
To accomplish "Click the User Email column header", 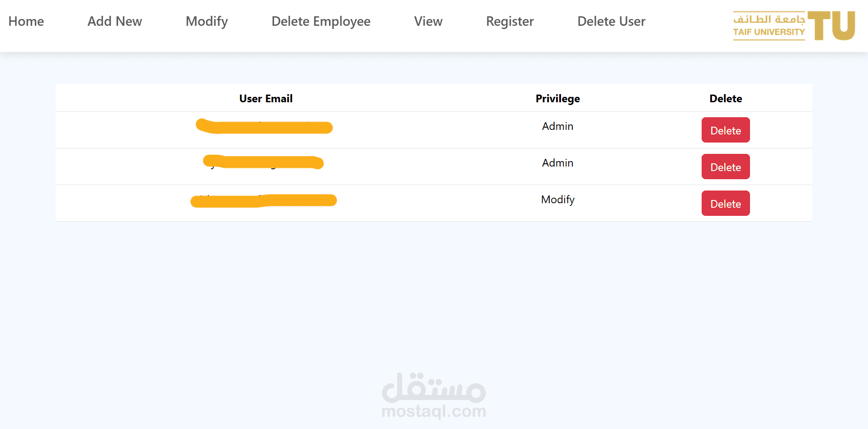I will coord(266,98).
